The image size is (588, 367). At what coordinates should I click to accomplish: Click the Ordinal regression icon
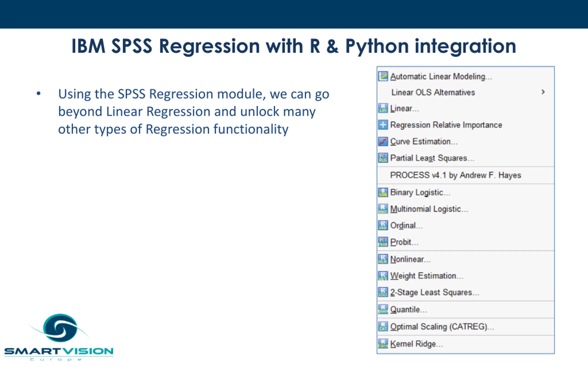pos(383,225)
